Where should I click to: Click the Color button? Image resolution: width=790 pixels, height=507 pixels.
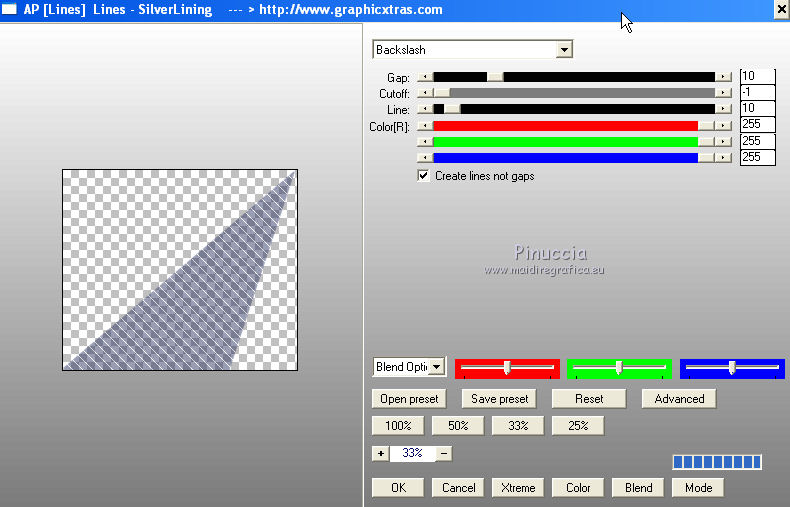(x=578, y=488)
